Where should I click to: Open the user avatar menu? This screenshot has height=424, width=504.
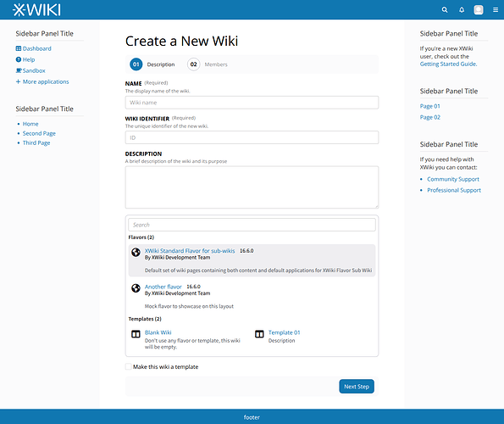click(x=479, y=9)
